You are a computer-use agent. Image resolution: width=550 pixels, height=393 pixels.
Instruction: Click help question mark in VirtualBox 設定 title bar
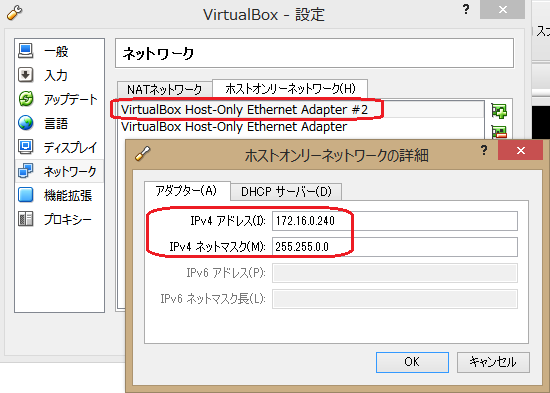(x=466, y=9)
